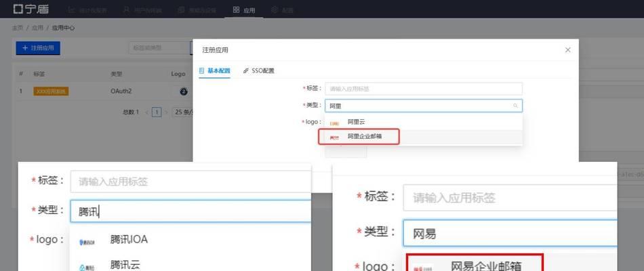Focus the 标签 field in the enlarged 网易 panel

(510, 198)
